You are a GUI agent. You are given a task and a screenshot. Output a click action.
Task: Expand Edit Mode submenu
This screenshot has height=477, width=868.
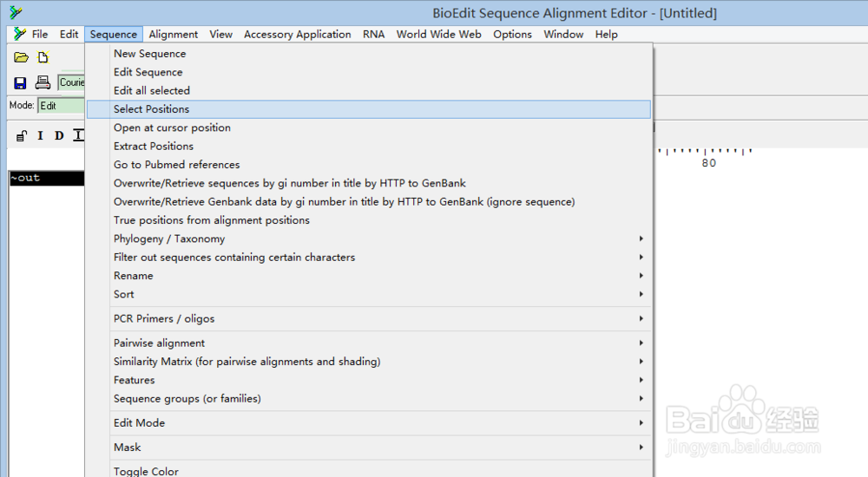(369, 422)
